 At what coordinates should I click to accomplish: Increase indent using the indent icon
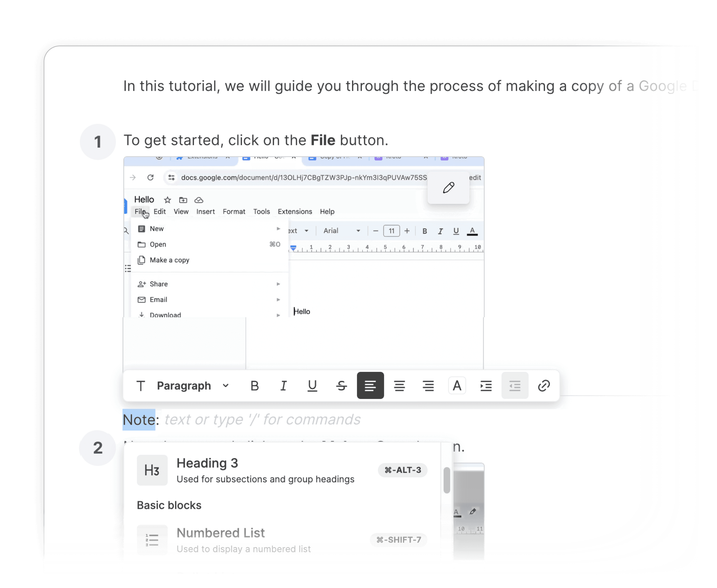point(486,385)
